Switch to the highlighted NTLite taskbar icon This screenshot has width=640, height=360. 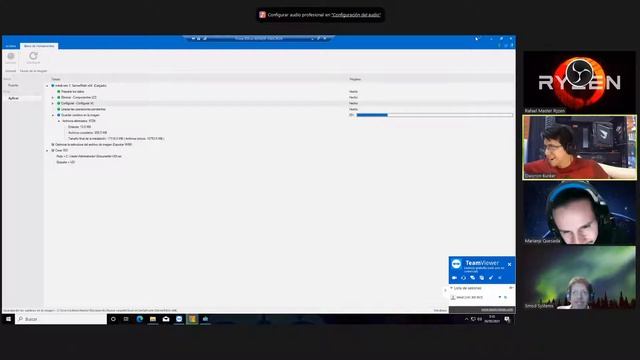[x=192, y=319]
